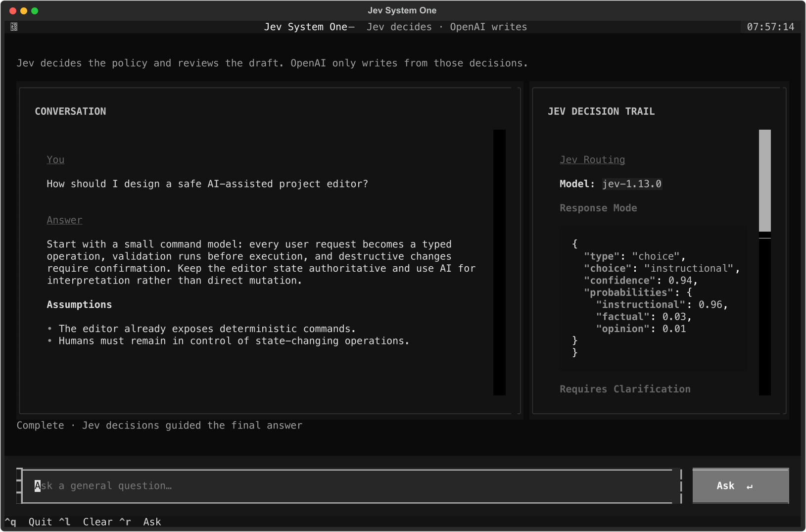Open the command palette icon in header
The image size is (806, 532).
14,27
